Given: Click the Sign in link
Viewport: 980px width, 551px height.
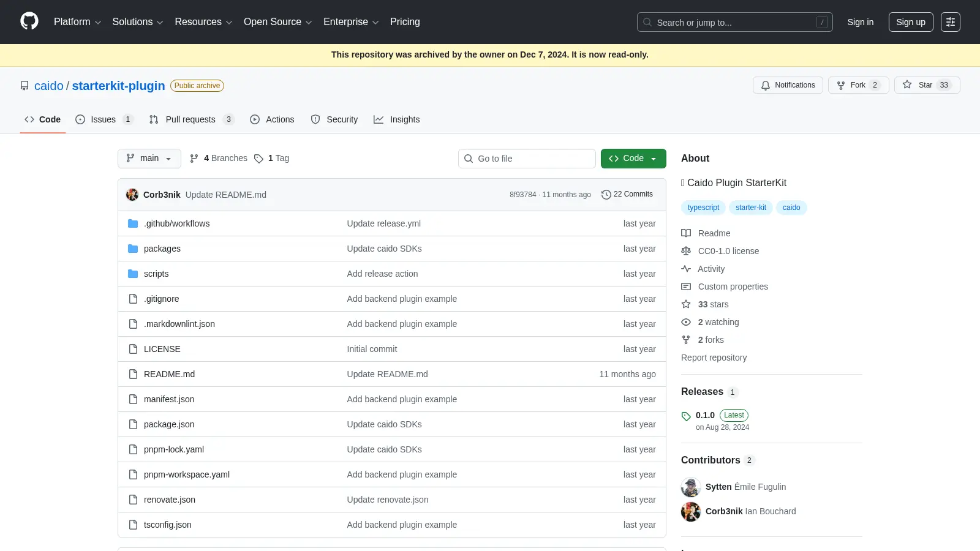Looking at the screenshot, I should point(861,22).
